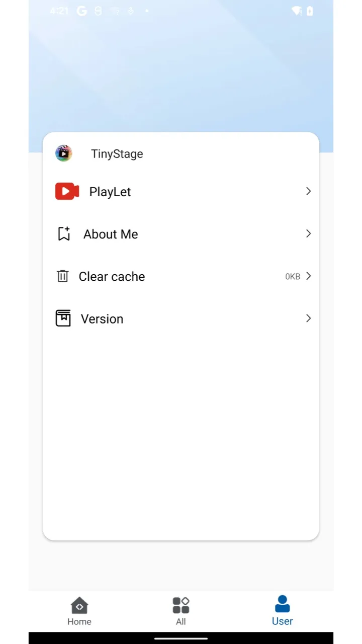This screenshot has width=362, height=644.
Task: Tap the TinyStage profile avatar
Action: click(x=64, y=153)
